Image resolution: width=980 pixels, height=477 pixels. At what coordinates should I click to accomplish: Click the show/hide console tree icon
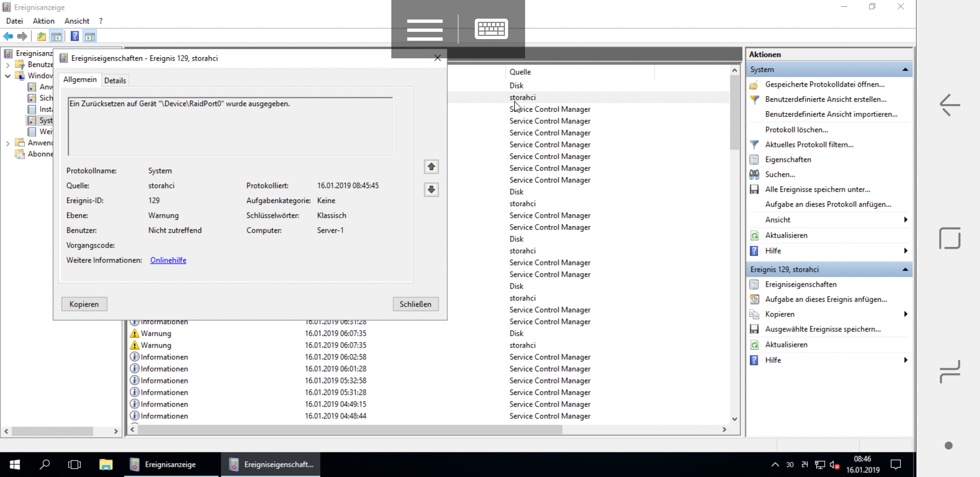click(56, 36)
